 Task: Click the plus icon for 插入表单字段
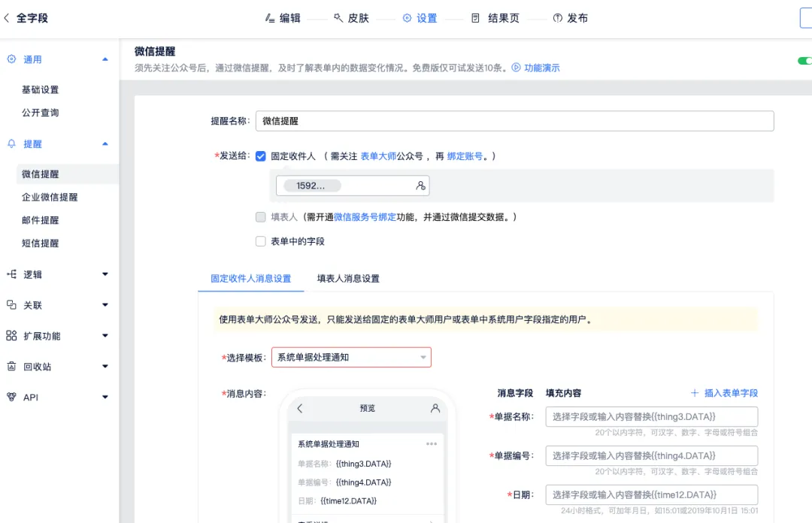coord(695,393)
